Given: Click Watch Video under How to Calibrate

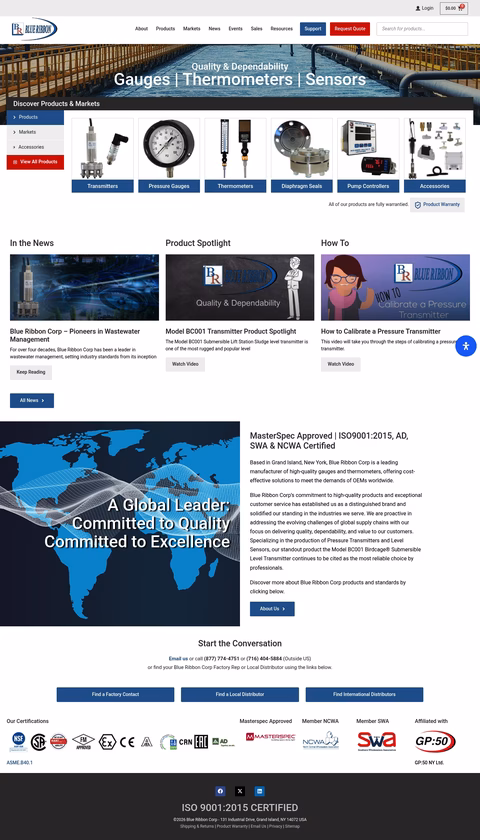Looking at the screenshot, I should 341,364.
